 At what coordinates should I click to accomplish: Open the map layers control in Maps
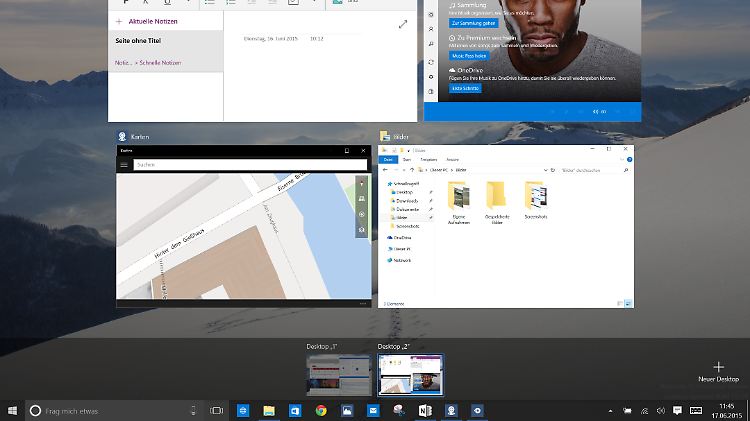(x=362, y=230)
